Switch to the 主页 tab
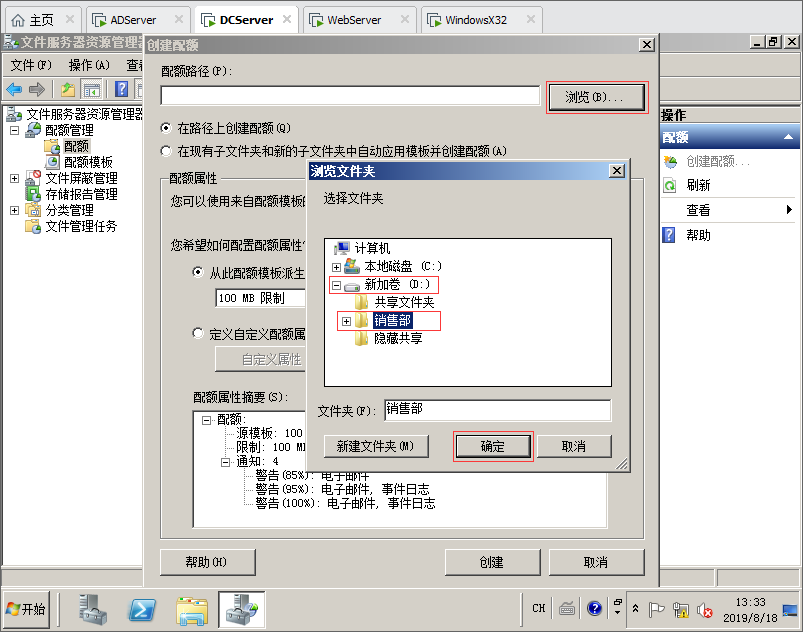Screen dimensions: 803x632 pyautogui.click(x=41, y=20)
